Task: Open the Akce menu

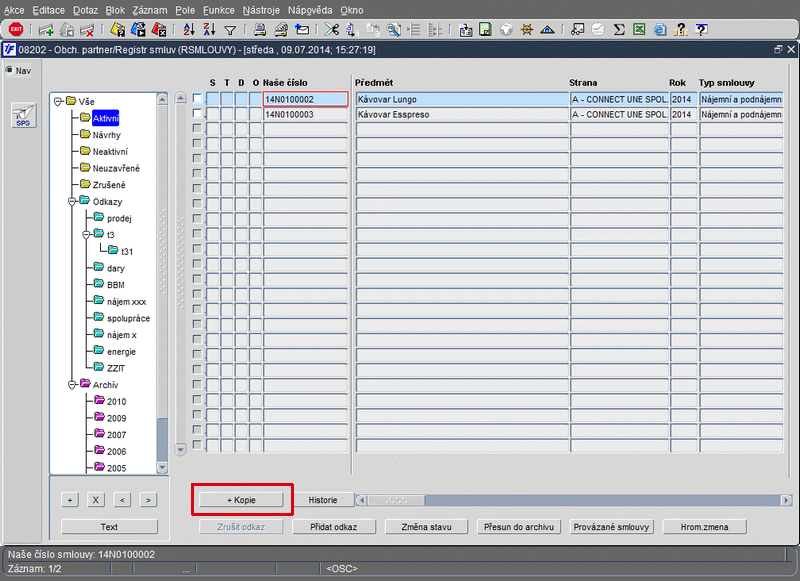Action: coord(14,10)
